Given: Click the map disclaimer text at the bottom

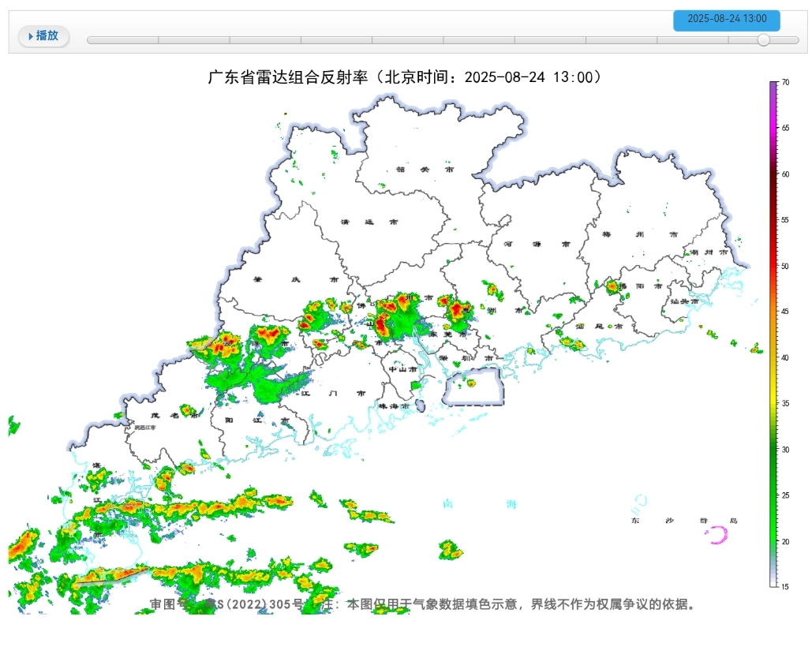Looking at the screenshot, I should [422, 604].
